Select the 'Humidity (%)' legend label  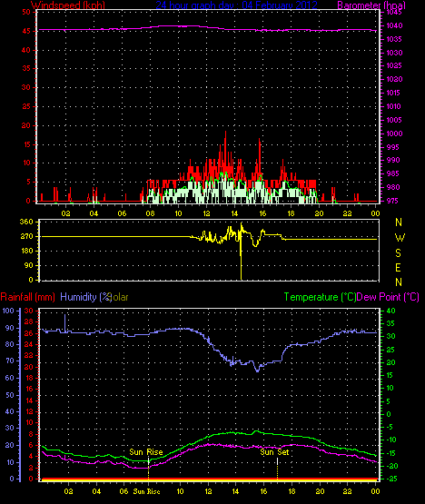coord(85,297)
